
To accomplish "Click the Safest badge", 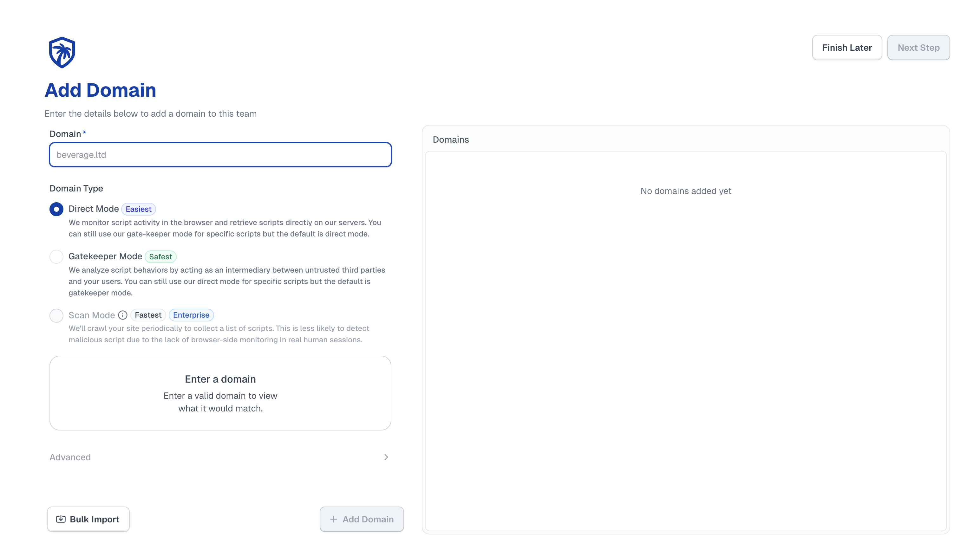I will [160, 257].
